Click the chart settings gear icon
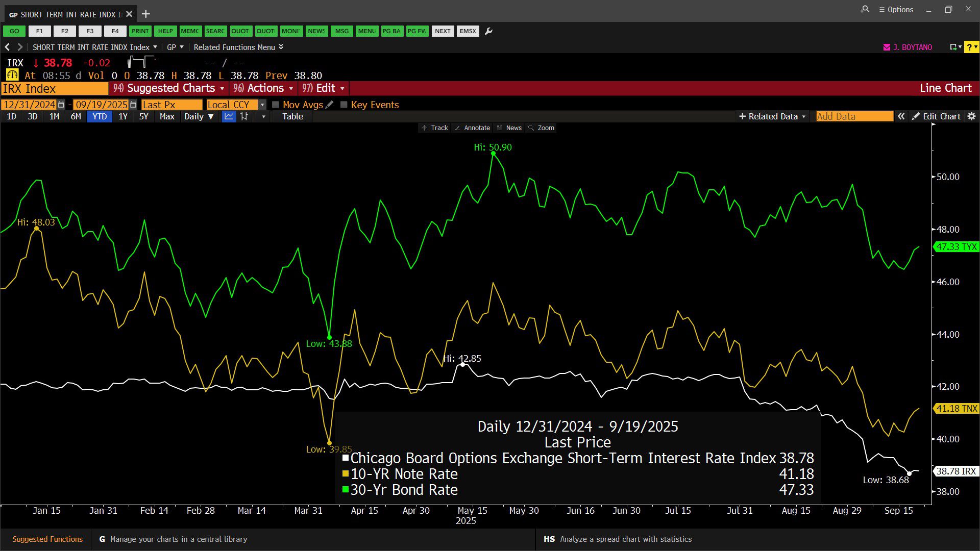980x551 pixels. [x=971, y=116]
